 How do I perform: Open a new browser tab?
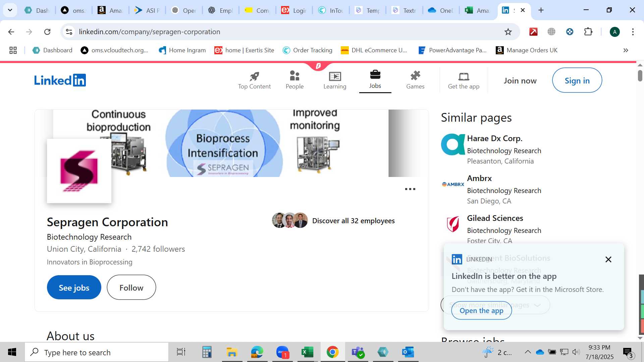tap(541, 10)
